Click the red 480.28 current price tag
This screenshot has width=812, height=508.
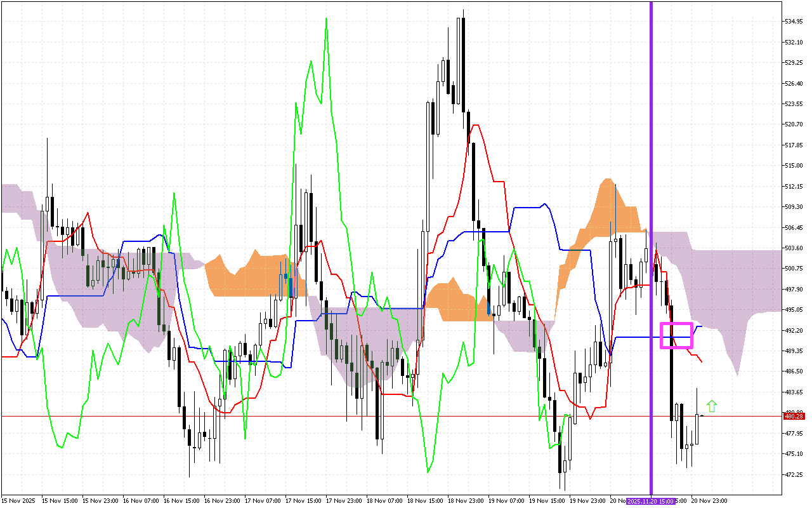[x=794, y=417]
